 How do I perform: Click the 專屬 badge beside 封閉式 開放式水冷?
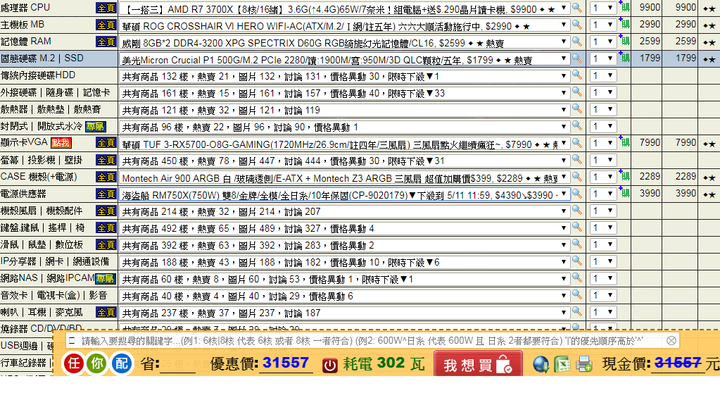pos(96,126)
